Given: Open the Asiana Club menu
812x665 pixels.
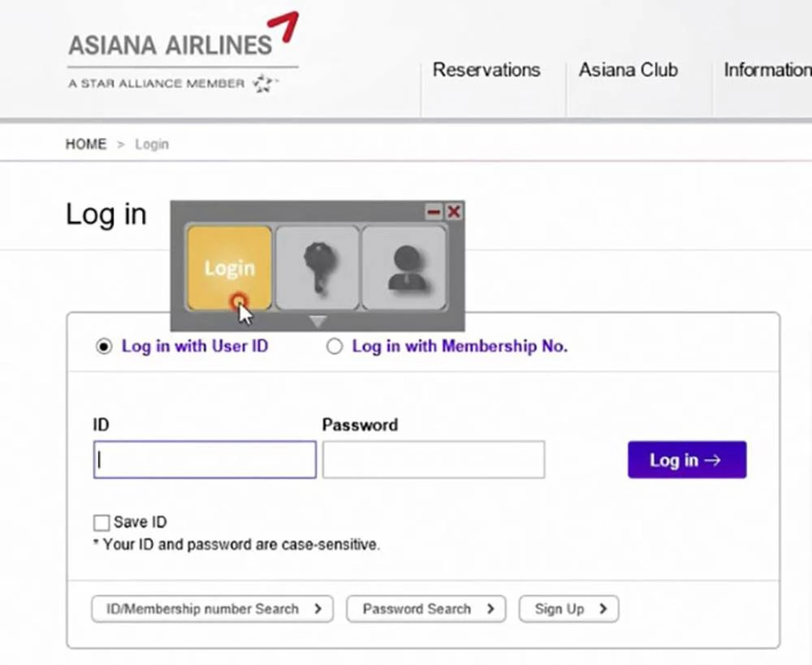Looking at the screenshot, I should point(628,70).
